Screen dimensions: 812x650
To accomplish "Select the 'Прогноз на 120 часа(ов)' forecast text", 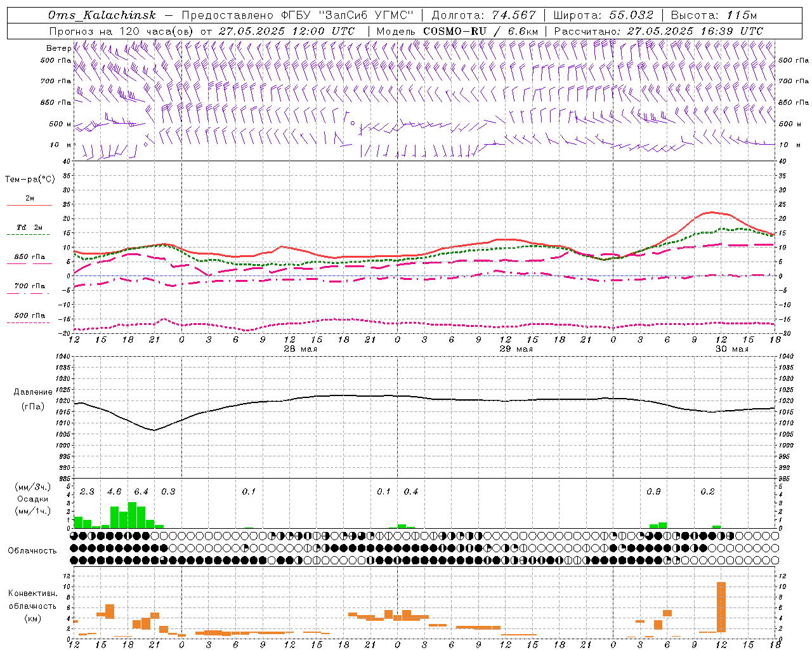I will (x=122, y=31).
